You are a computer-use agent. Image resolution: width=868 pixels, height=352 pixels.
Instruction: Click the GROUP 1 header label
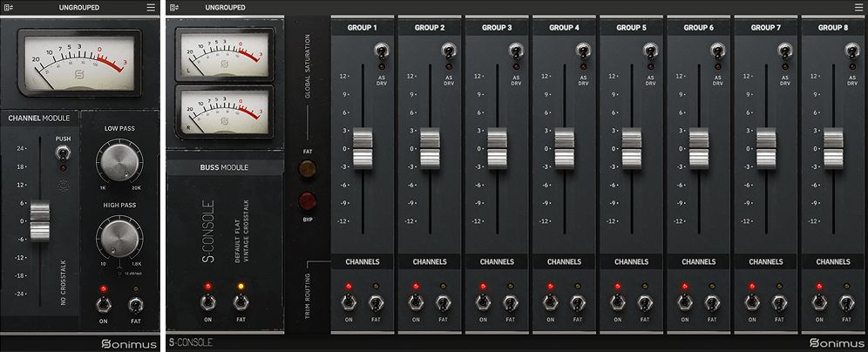pos(363,27)
